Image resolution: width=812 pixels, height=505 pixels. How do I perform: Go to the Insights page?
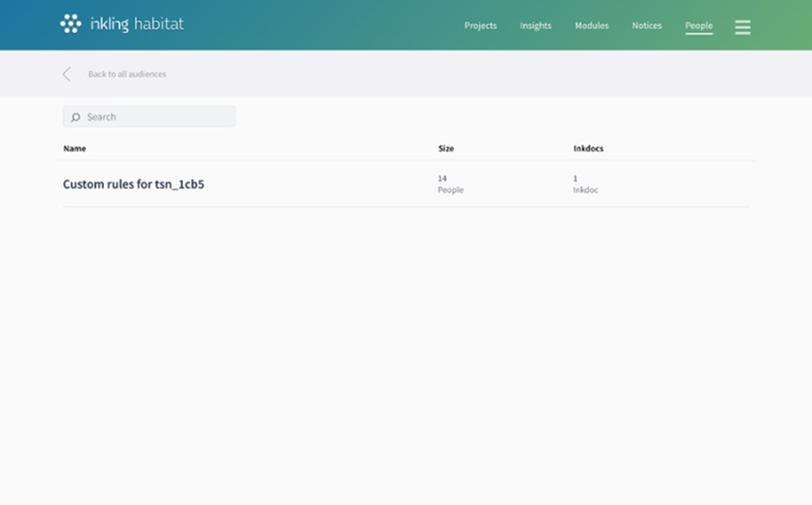(535, 26)
